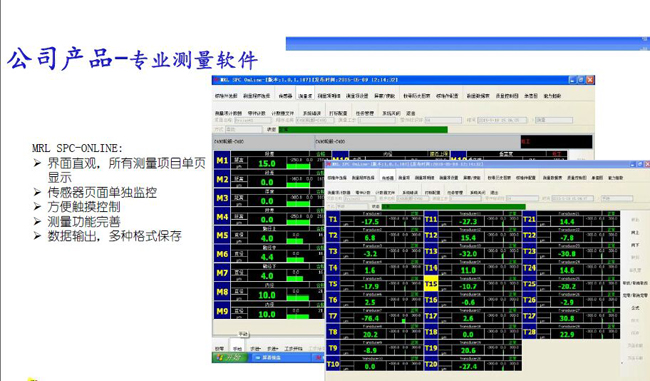The height and width of the screenshot is (381, 650).
Task: Select the T11 sensor label in the front window
Action: click(x=431, y=219)
